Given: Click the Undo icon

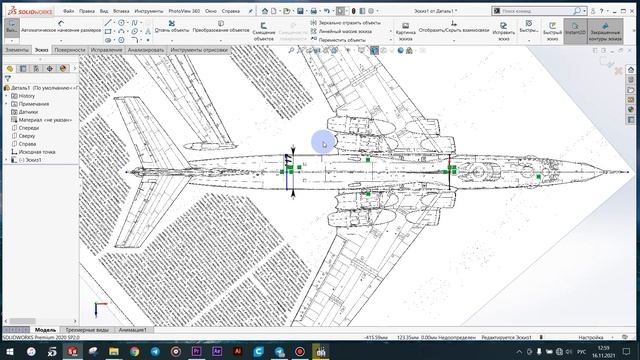Looking at the screenshot, I should (x=327, y=11).
